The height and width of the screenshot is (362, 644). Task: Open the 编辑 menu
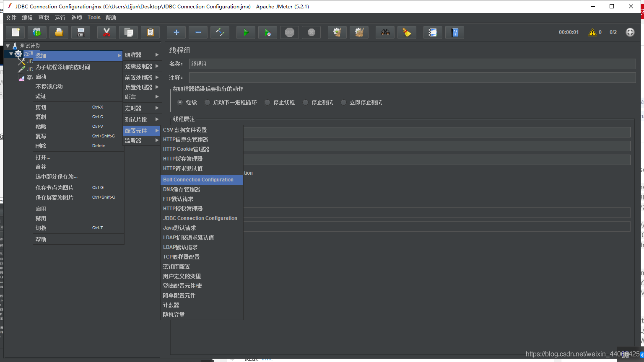(x=28, y=18)
